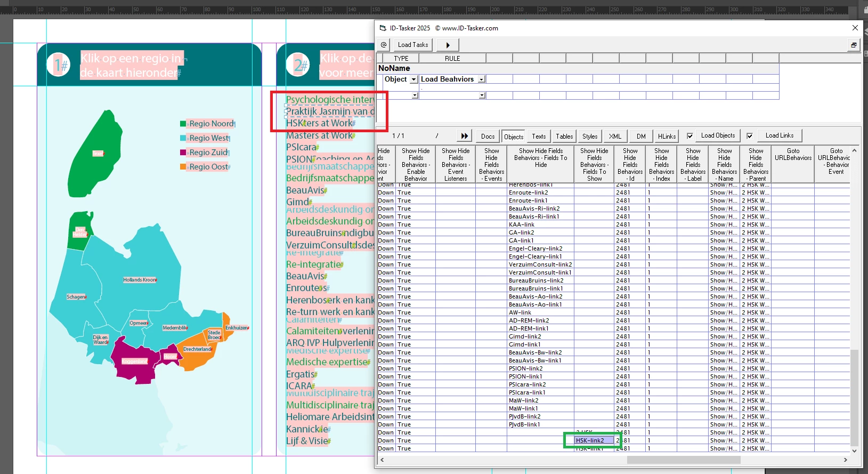Select the VerzuimConsult-link1 cell
Viewport: 868px width, 474px height.
(x=540, y=272)
